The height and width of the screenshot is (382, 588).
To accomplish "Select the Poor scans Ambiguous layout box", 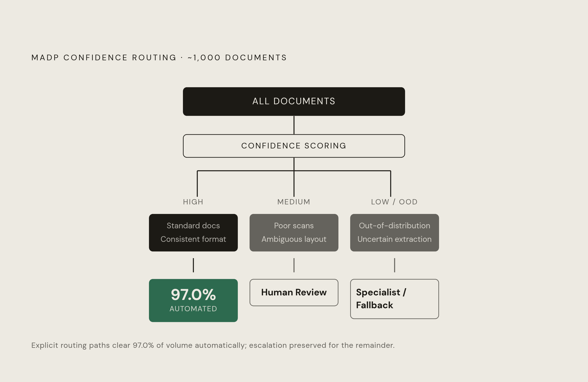I will [294, 233].
